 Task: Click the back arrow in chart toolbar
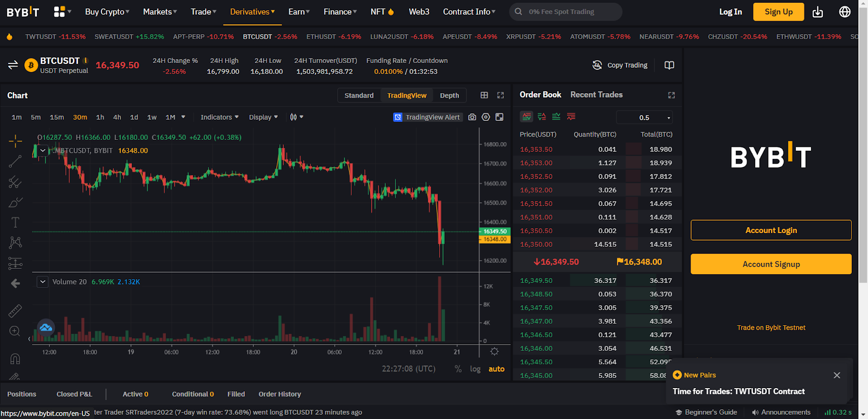tap(15, 283)
